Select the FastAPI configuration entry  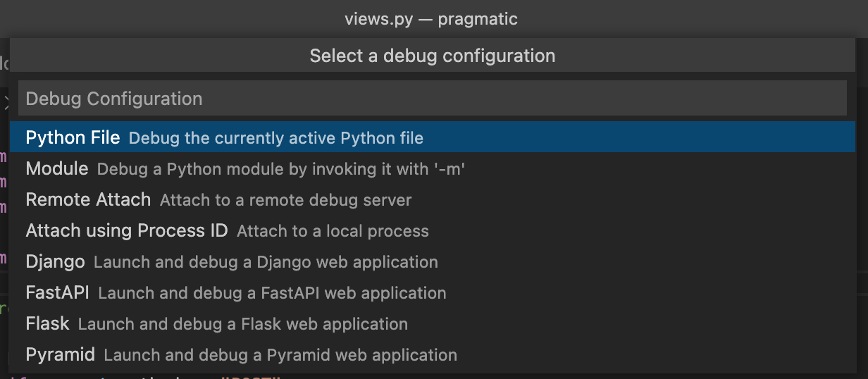[57, 293]
